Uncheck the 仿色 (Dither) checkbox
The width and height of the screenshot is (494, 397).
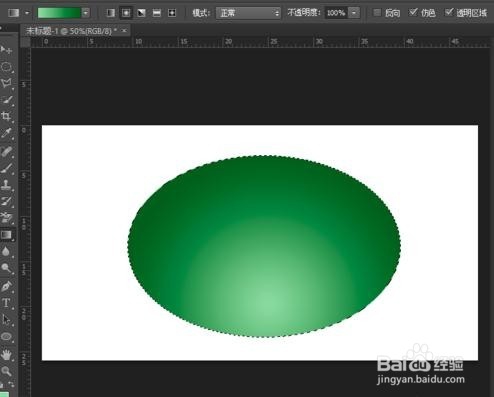[x=413, y=13]
